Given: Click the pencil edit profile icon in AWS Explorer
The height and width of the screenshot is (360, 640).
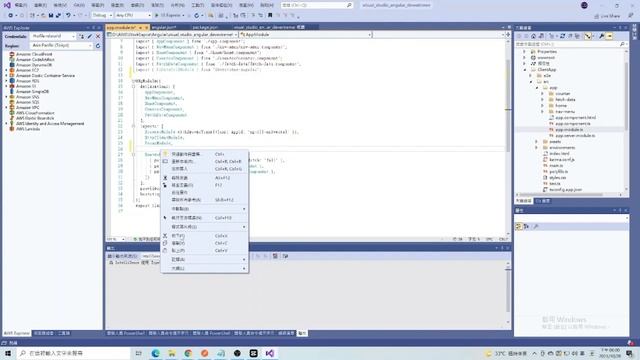Looking at the screenshot, I should click(90, 36).
